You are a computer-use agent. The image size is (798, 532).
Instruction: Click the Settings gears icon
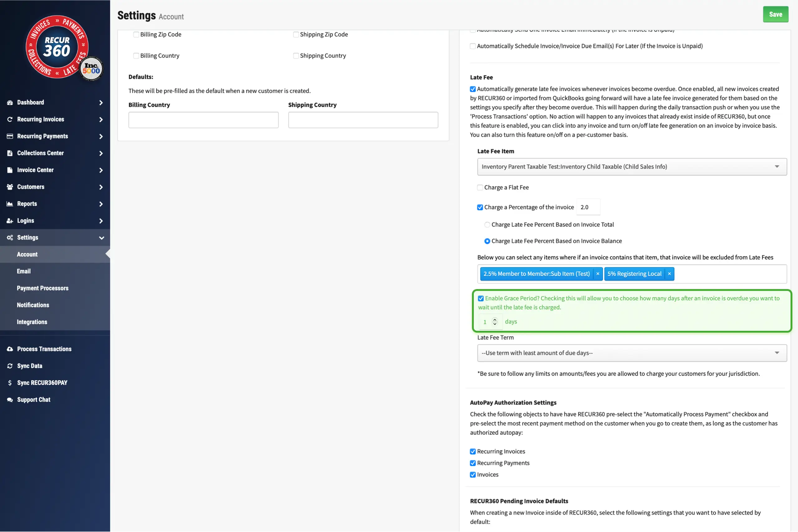point(10,238)
